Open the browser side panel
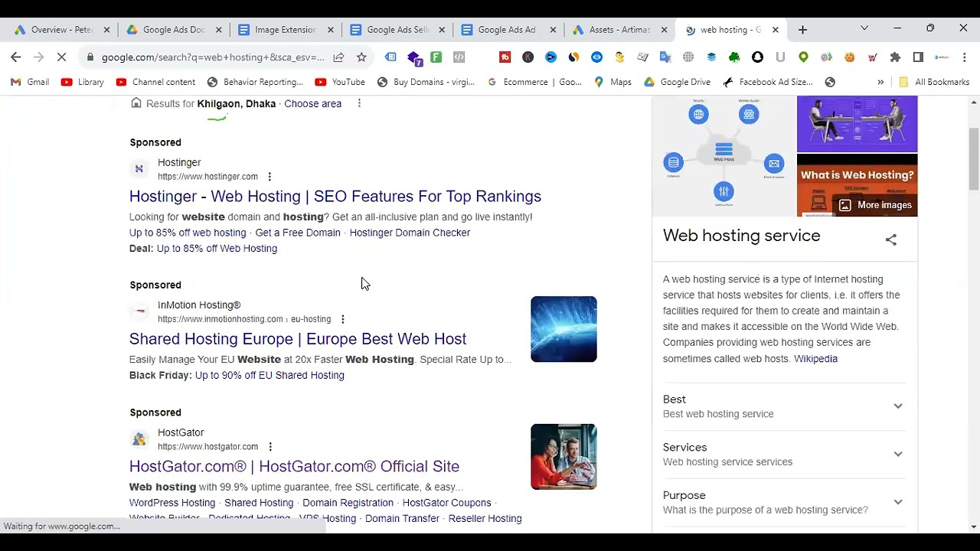Viewport: 980px width, 551px height. (918, 57)
